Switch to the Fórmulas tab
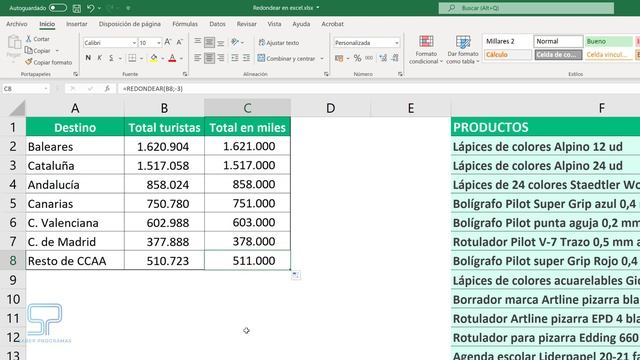The height and width of the screenshot is (360, 640). 185,24
